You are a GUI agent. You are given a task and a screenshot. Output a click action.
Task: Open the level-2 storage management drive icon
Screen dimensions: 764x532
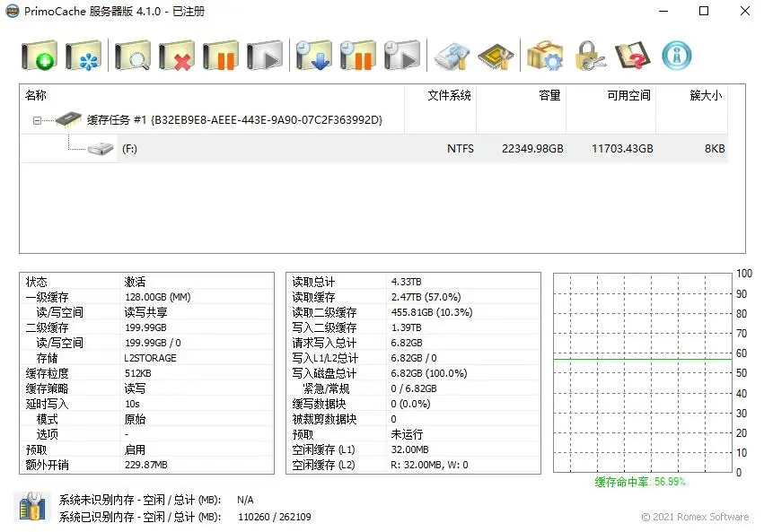(452, 56)
